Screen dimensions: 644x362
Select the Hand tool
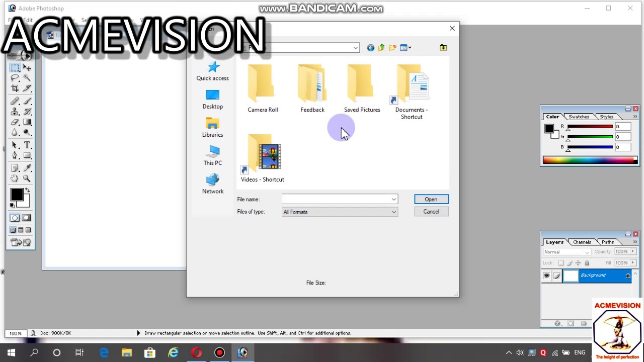pyautogui.click(x=15, y=178)
